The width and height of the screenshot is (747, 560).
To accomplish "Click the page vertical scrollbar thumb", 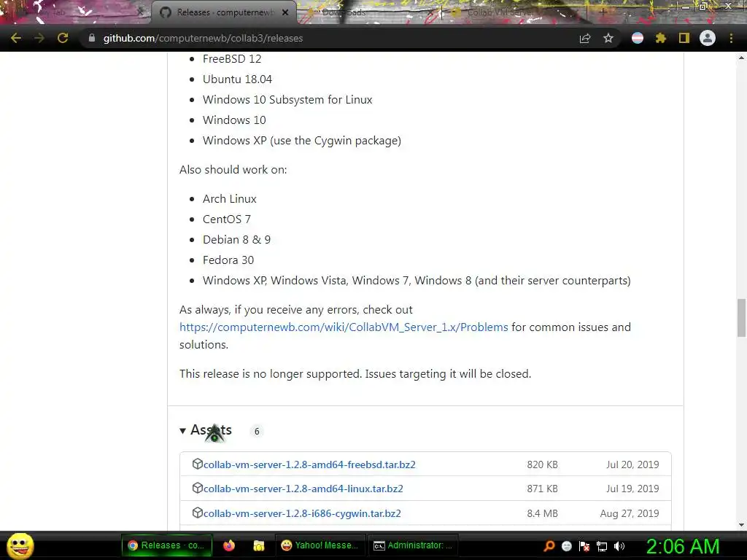I will 741,318.
